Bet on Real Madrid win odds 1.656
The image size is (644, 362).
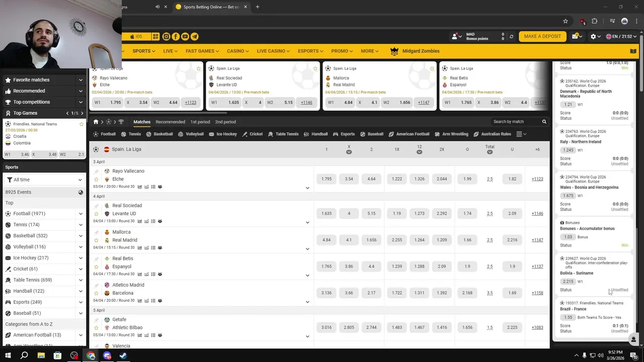tap(371, 240)
